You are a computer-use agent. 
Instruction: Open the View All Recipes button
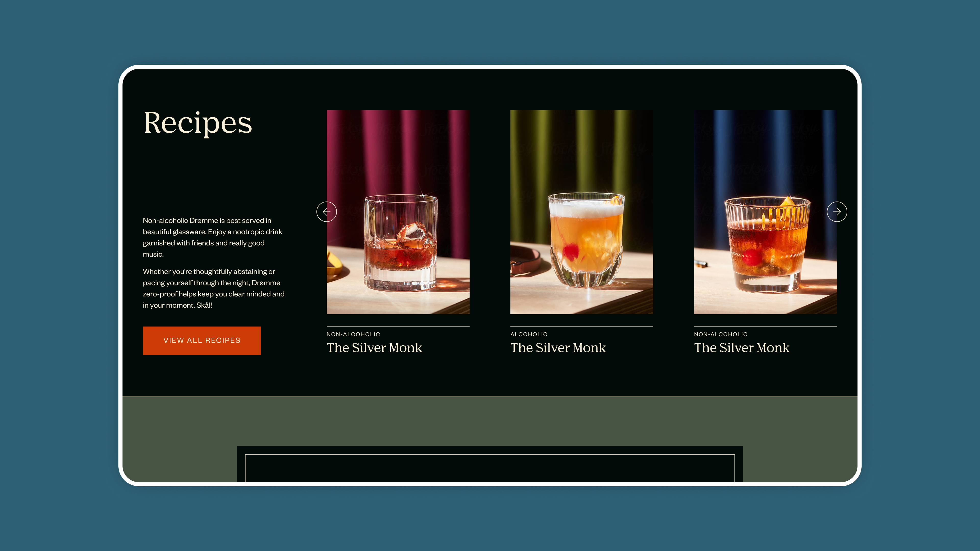pyautogui.click(x=202, y=340)
